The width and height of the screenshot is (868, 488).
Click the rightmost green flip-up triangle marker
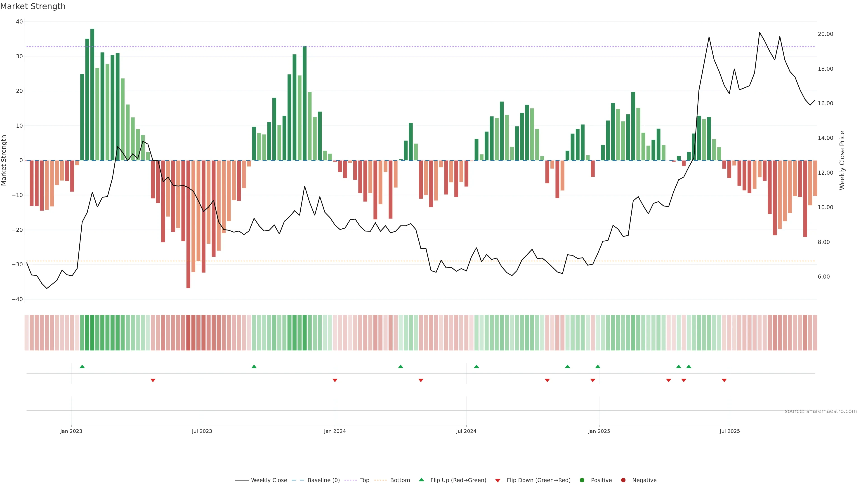pyautogui.click(x=689, y=366)
